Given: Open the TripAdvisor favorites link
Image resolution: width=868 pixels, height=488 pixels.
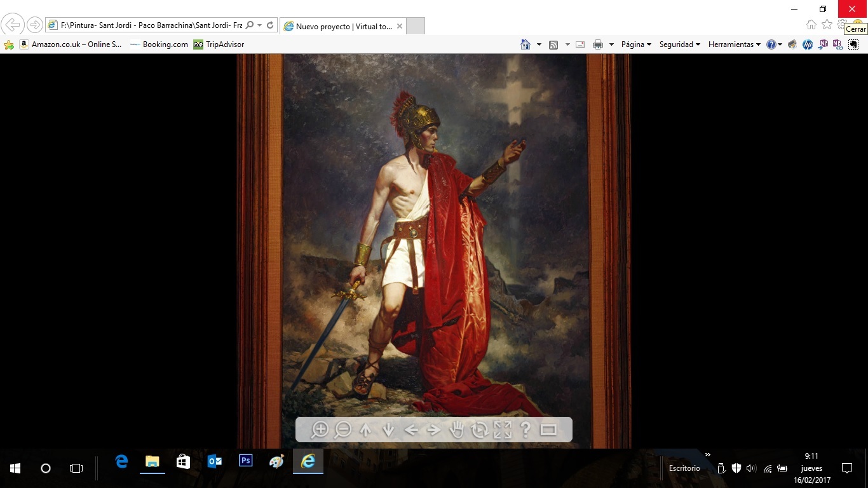Looking at the screenshot, I should pyautogui.click(x=219, y=44).
